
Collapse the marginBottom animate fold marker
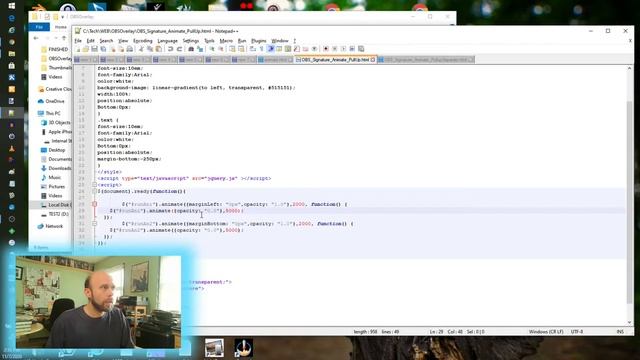click(94, 224)
